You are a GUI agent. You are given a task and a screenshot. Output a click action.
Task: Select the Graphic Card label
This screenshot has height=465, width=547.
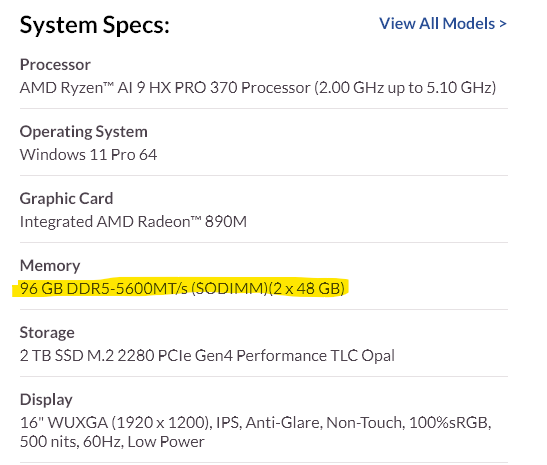click(x=66, y=198)
